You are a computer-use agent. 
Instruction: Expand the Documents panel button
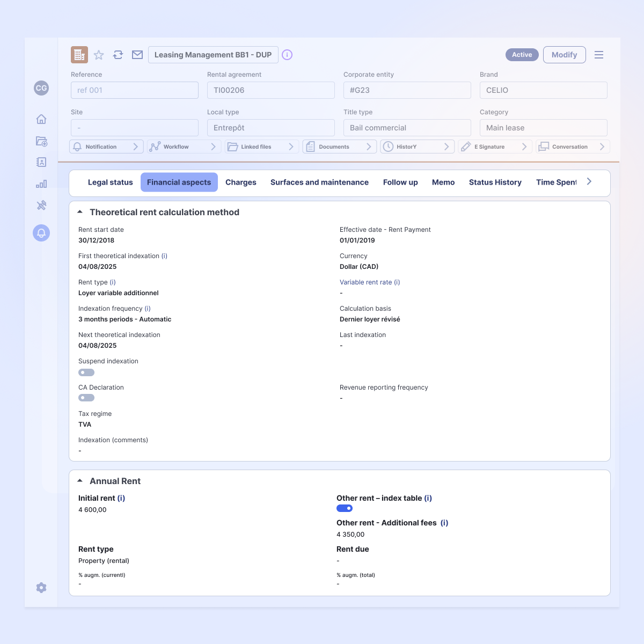(340, 147)
